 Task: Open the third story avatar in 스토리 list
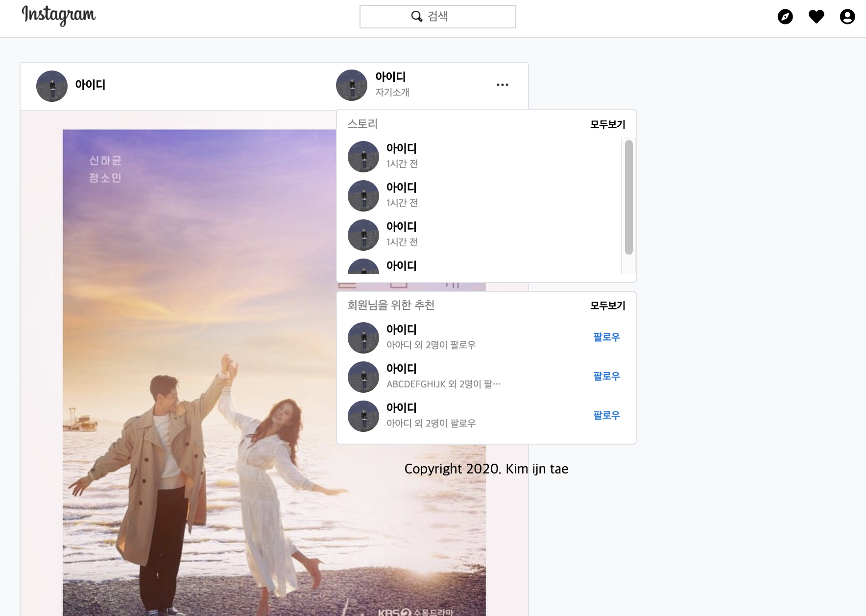(363, 235)
